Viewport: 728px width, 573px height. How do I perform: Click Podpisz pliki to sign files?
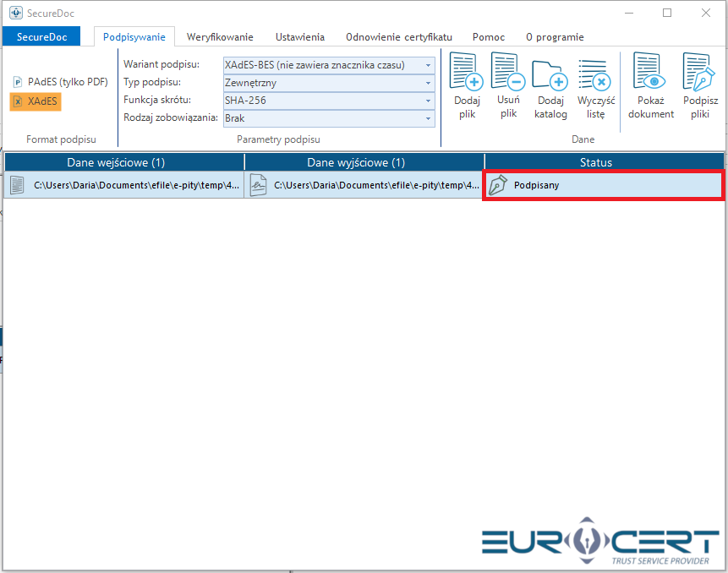coord(699,73)
